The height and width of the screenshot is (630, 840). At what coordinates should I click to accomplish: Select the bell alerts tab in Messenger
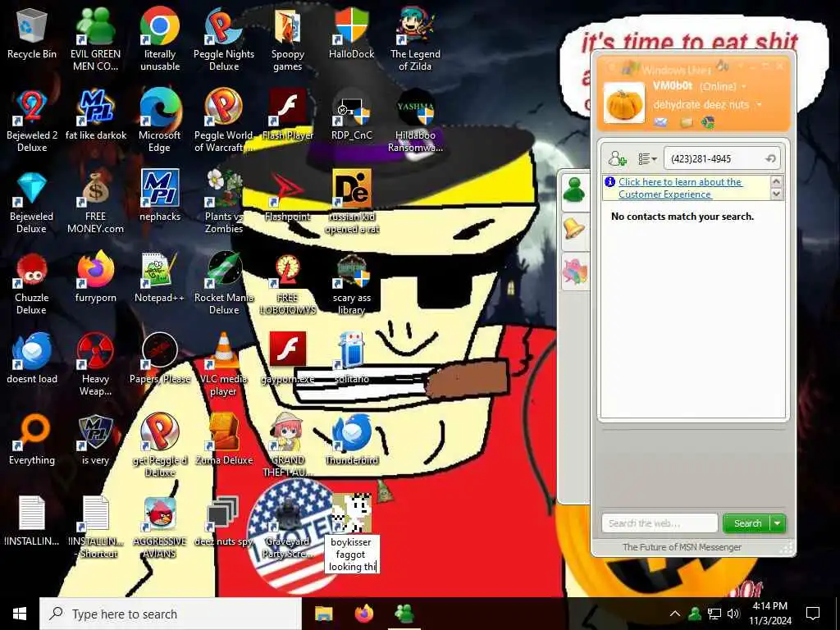574,232
